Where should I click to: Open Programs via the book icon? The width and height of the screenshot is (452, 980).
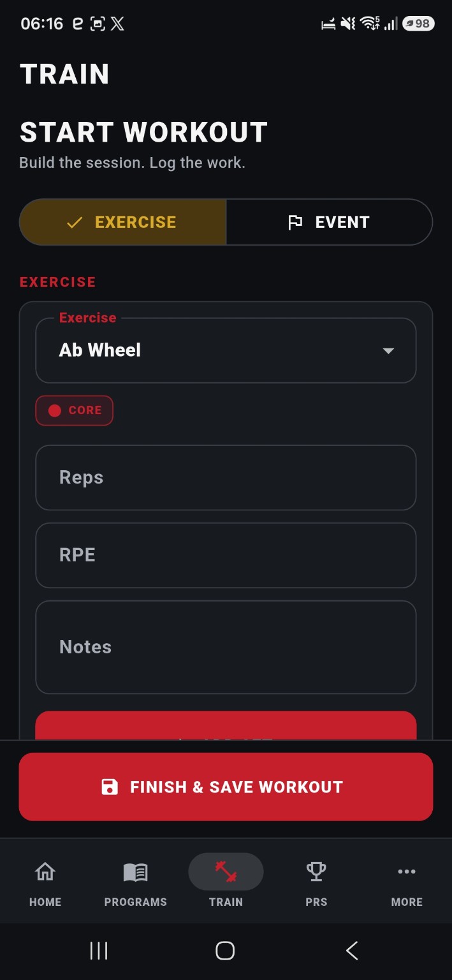point(135,872)
